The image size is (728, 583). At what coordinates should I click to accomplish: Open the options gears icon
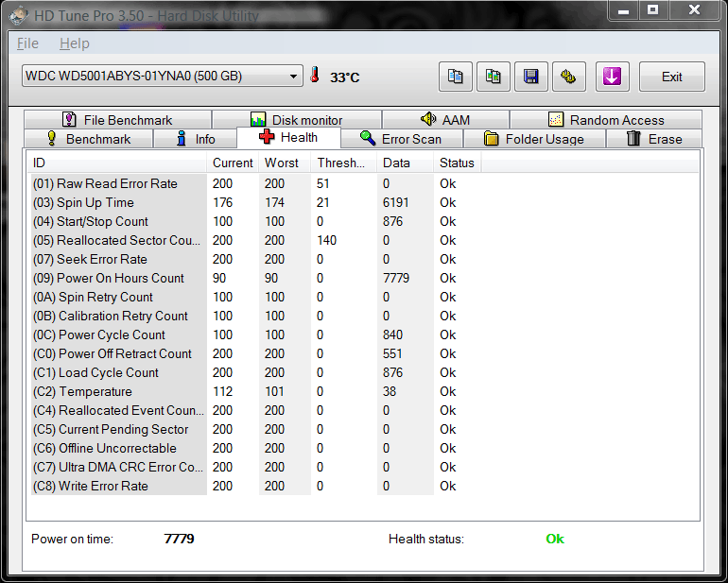(x=569, y=77)
